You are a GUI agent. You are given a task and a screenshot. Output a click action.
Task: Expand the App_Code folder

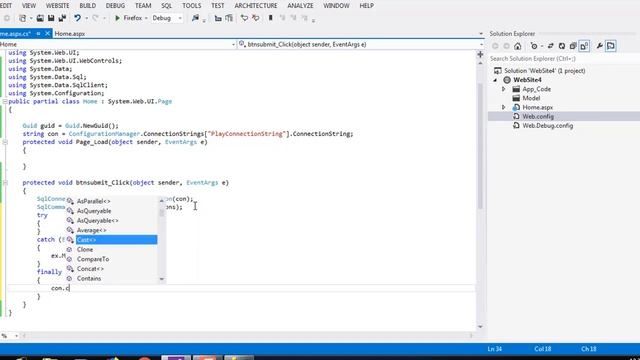504,89
